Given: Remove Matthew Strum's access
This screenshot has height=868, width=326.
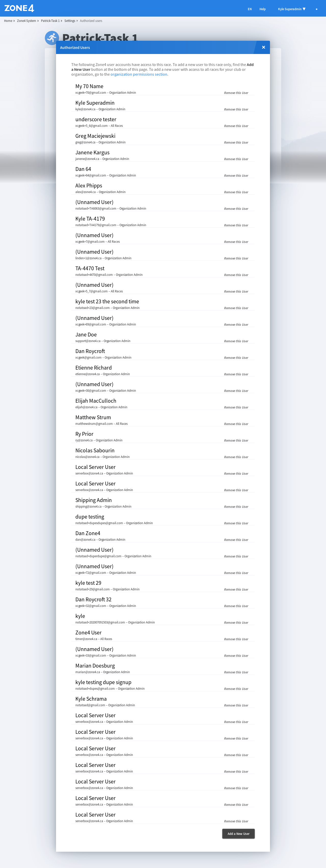Looking at the screenshot, I should 236,424.
